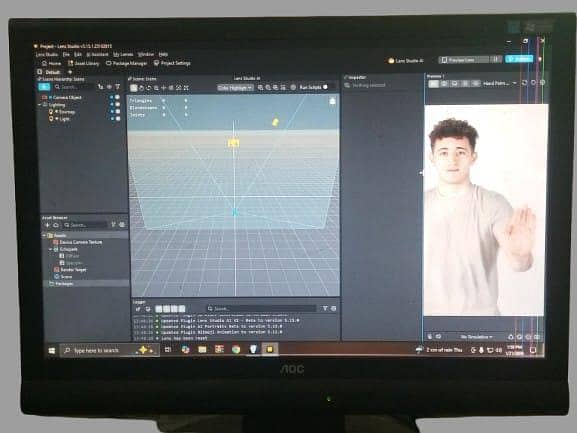Screen dimensions: 577x433
Task: Click the yellow camera gizmo in the scene
Action: coord(234,143)
